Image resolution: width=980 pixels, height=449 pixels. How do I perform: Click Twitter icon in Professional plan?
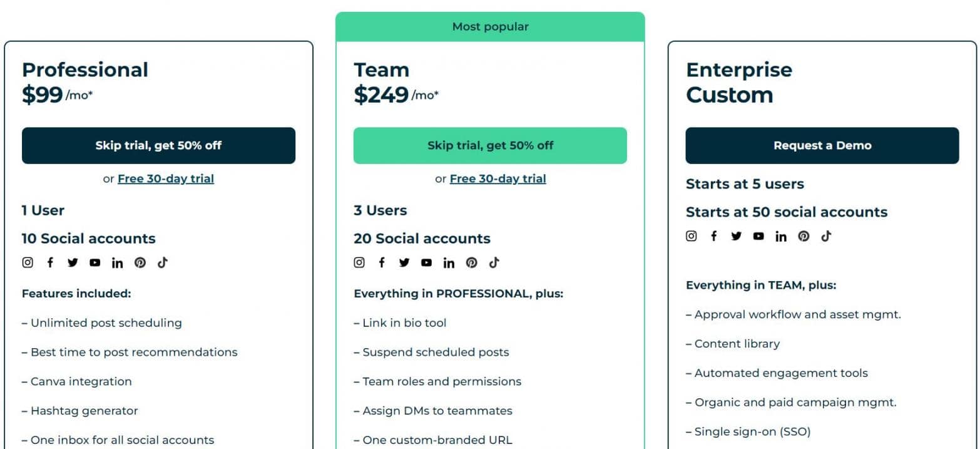tap(73, 263)
